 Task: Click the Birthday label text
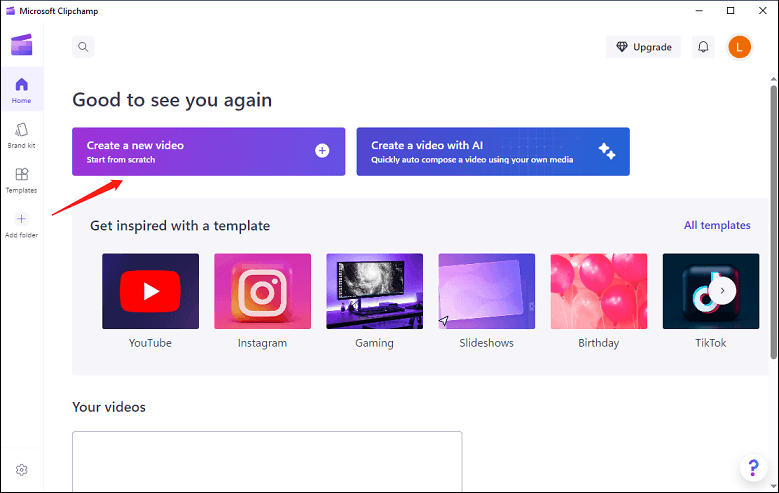pos(599,343)
